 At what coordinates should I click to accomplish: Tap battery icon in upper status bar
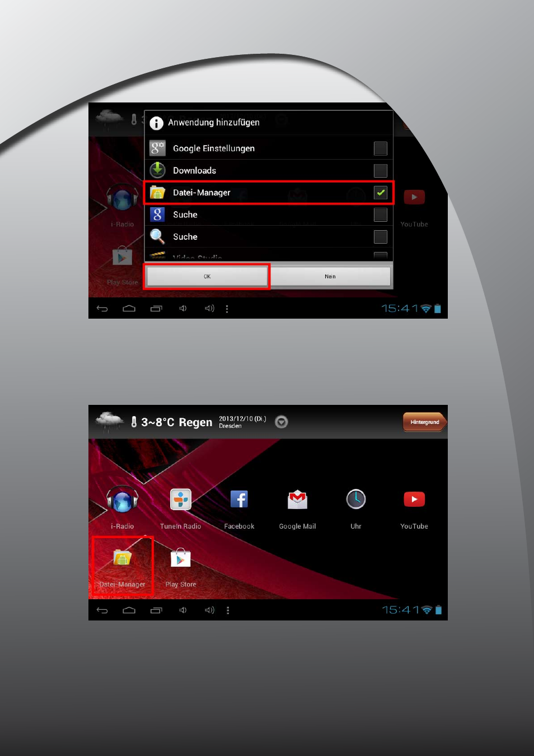tap(438, 309)
